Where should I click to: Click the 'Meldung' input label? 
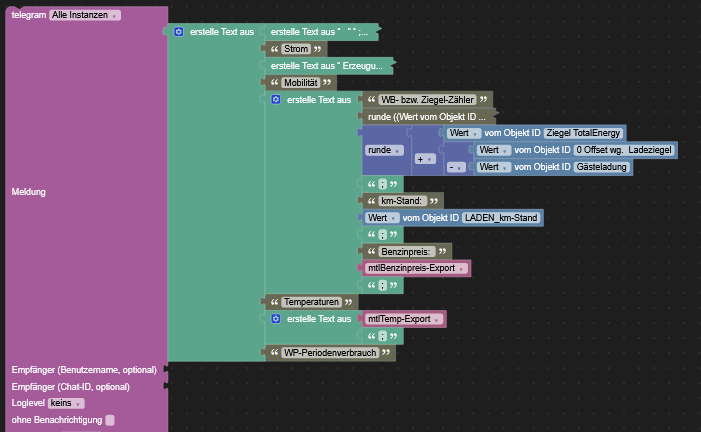[x=29, y=192]
